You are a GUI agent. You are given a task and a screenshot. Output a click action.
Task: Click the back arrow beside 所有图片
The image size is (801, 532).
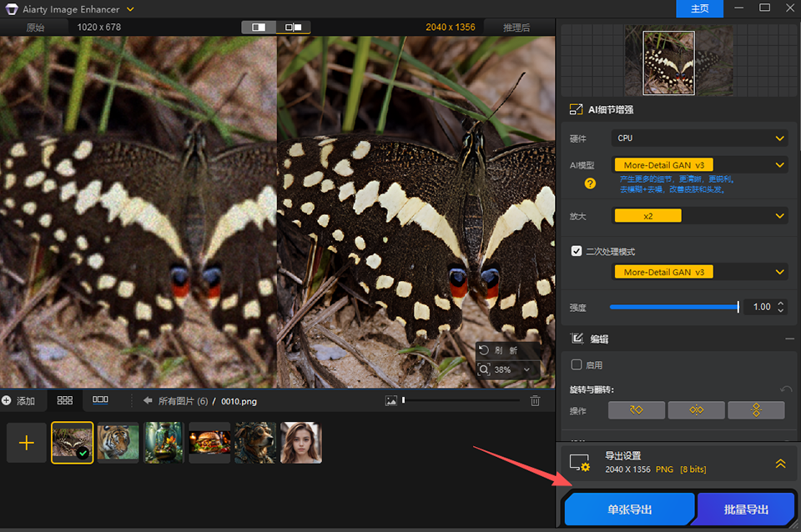click(148, 401)
